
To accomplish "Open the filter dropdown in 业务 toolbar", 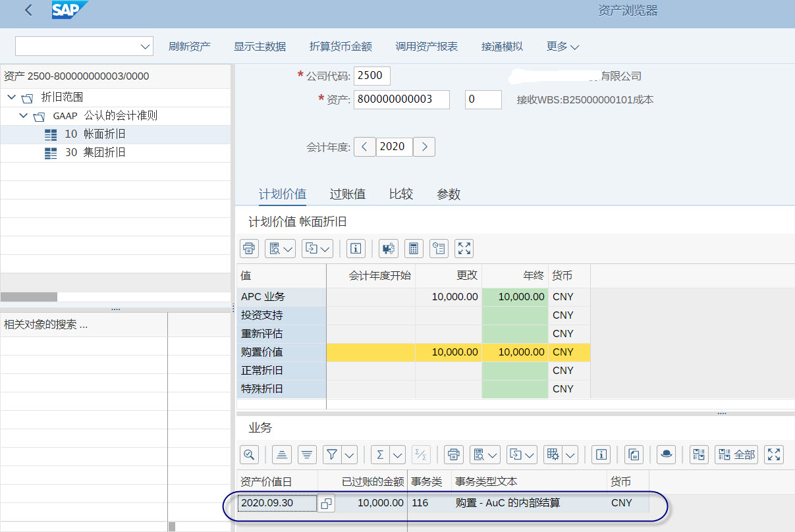I will tap(348, 454).
